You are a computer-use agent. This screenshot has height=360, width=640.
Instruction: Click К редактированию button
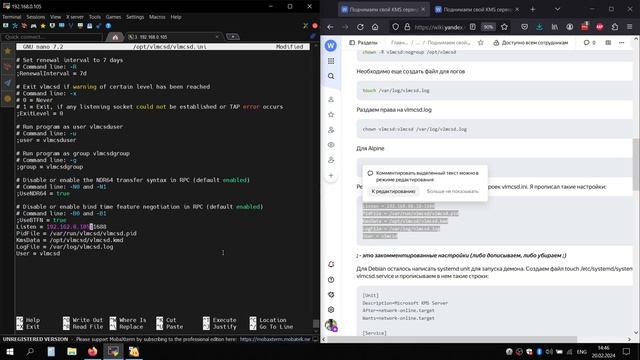(x=393, y=191)
